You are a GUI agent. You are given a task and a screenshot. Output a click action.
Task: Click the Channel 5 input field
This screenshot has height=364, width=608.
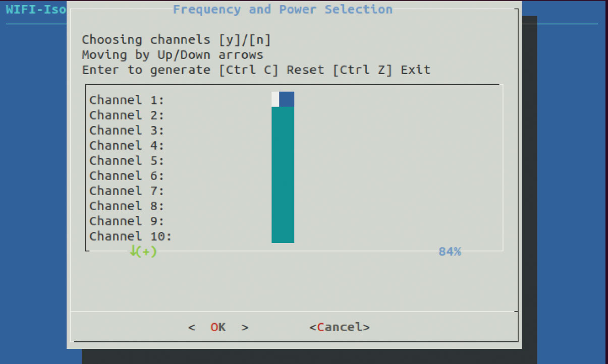click(x=283, y=160)
